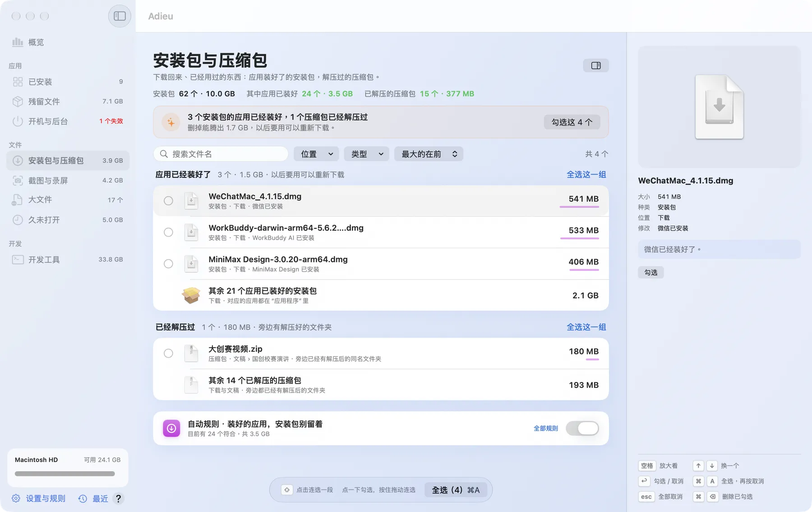Select the MiniMax Design dmg radio circle

click(x=168, y=264)
